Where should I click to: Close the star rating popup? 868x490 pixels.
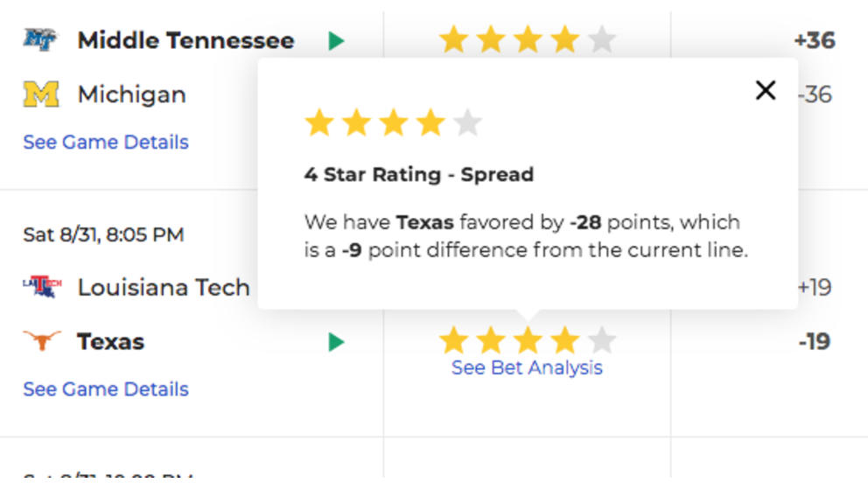766,90
